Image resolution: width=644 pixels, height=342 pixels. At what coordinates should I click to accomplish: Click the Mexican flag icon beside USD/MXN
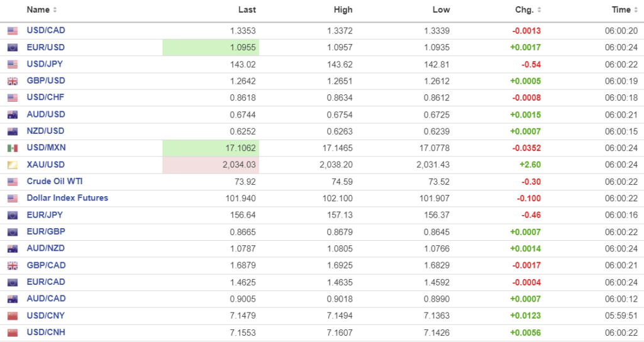coord(13,148)
